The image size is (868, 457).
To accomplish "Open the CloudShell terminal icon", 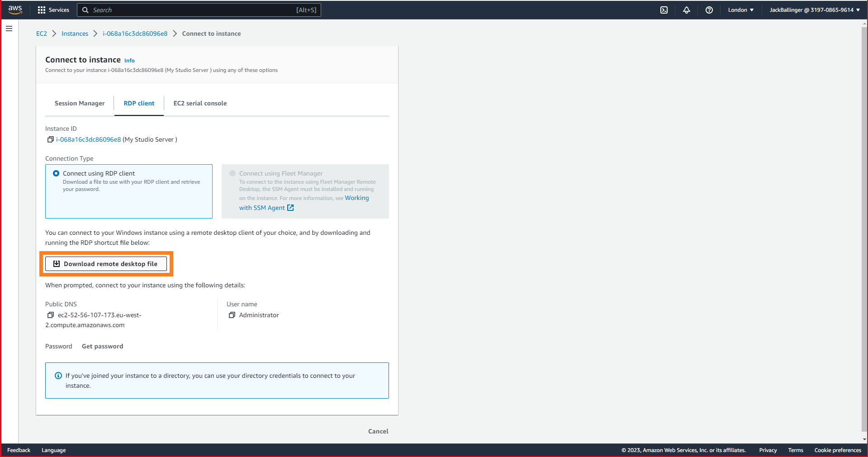I will coord(664,10).
